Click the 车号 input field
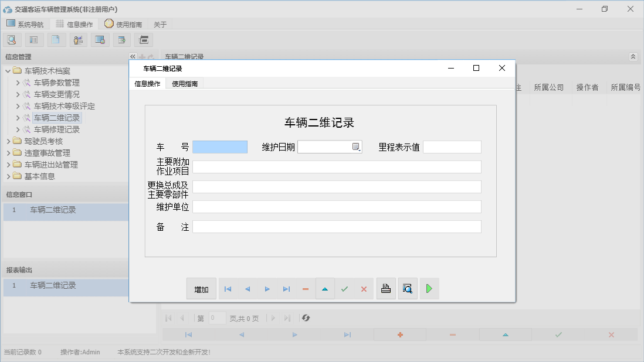The width and height of the screenshot is (644, 362). click(220, 146)
